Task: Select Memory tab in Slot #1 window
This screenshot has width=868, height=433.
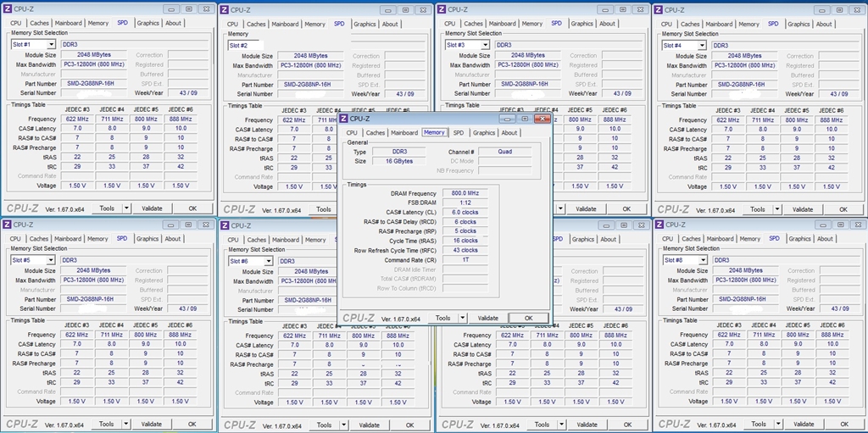Action: pos(98,23)
